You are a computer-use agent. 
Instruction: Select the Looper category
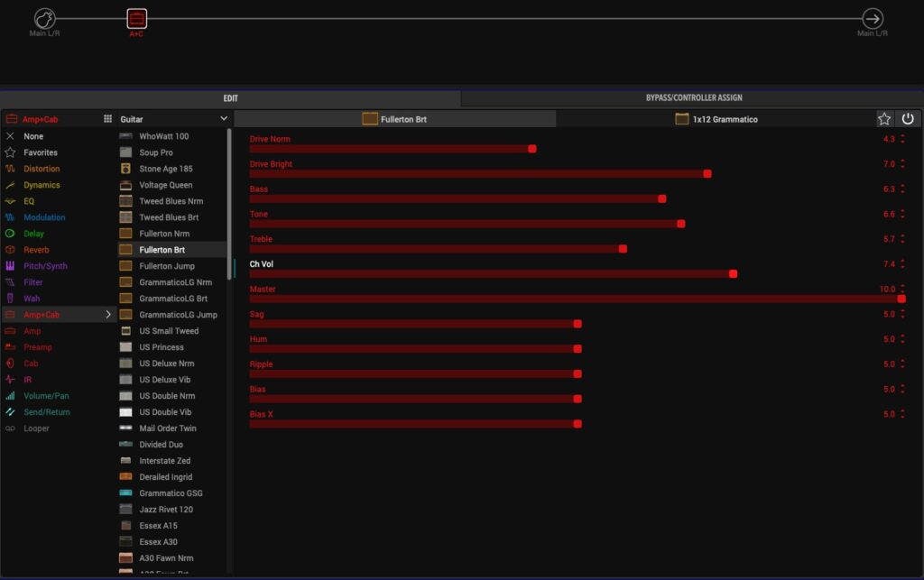click(x=36, y=428)
